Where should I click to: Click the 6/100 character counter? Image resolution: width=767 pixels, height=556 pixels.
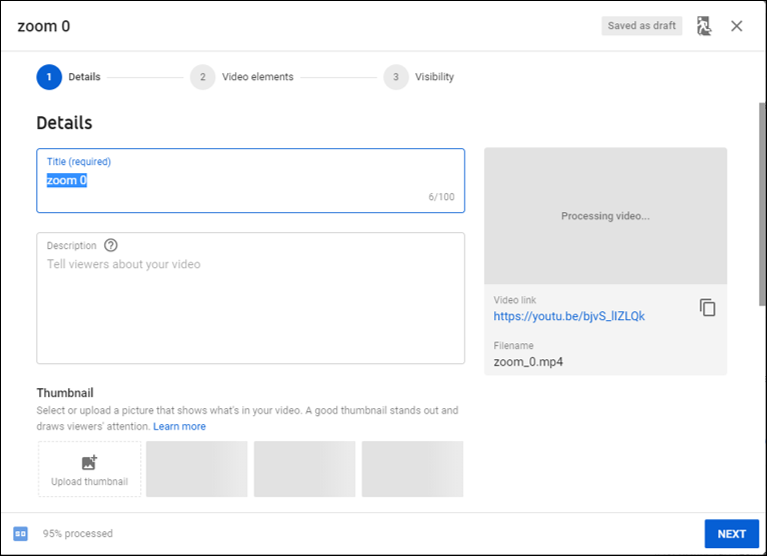coord(441,197)
